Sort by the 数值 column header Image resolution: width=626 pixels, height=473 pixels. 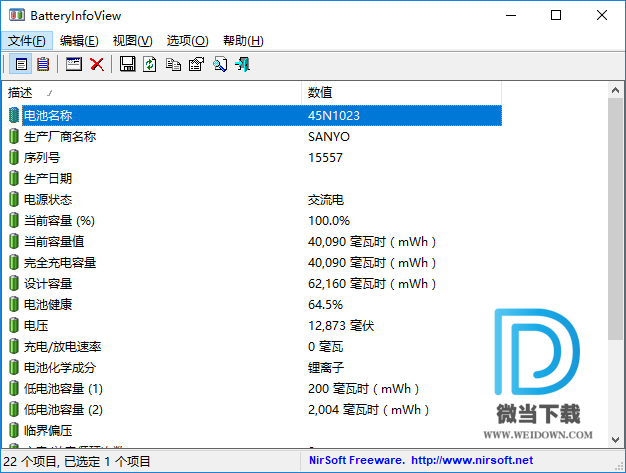402,93
